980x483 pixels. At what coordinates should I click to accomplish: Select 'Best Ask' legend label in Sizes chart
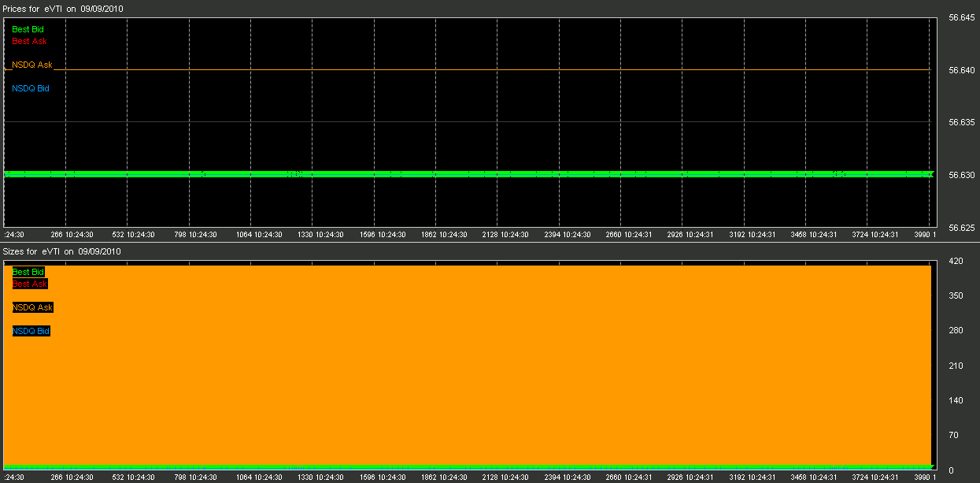29,284
